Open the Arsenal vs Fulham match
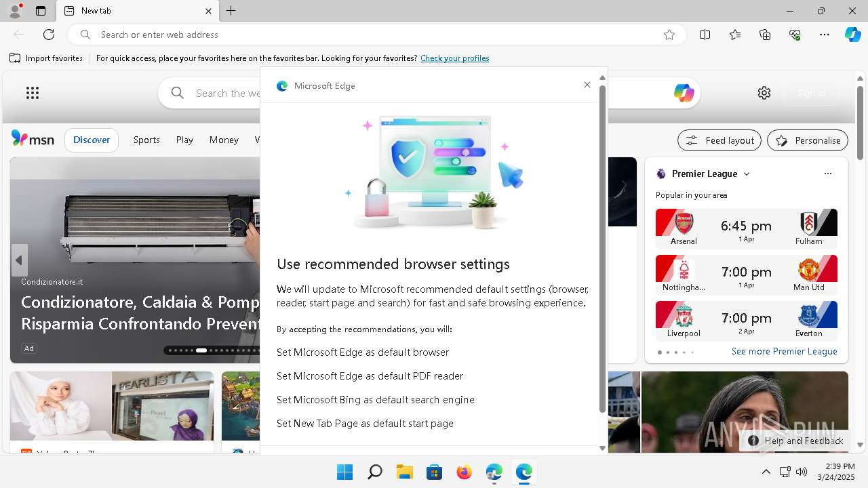This screenshot has height=488, width=868. pos(747,228)
